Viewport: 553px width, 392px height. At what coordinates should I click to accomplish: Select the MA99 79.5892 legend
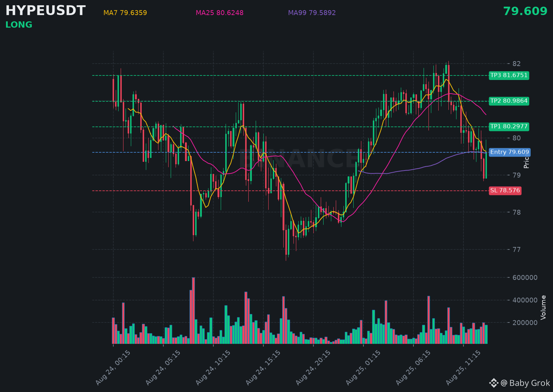(312, 13)
